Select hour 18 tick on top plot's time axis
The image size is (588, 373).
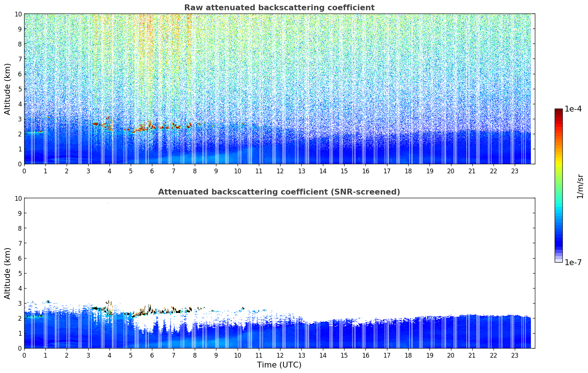(408, 171)
